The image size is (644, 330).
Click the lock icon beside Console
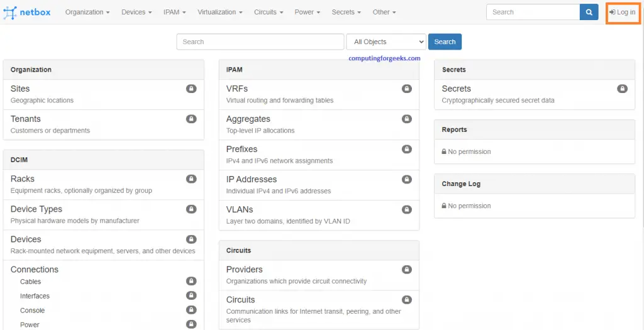[x=191, y=309]
